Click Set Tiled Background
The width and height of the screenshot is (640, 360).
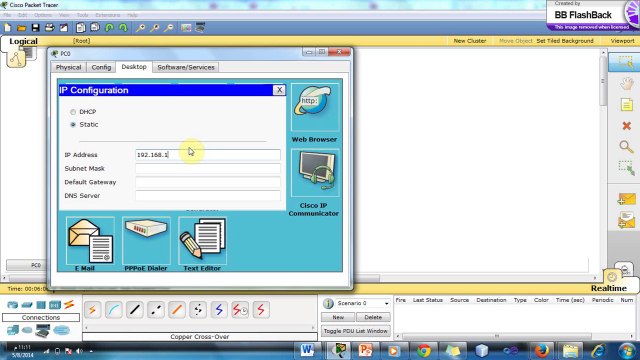564,41
